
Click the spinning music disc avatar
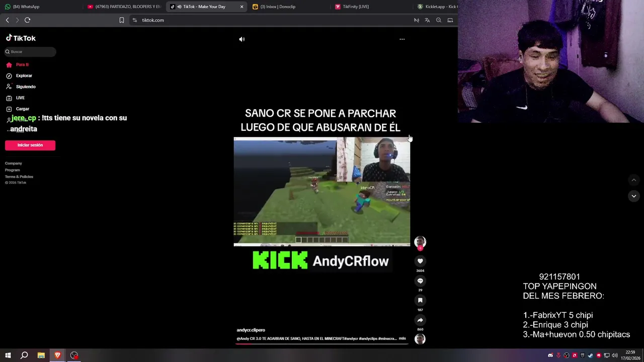pyautogui.click(x=420, y=339)
